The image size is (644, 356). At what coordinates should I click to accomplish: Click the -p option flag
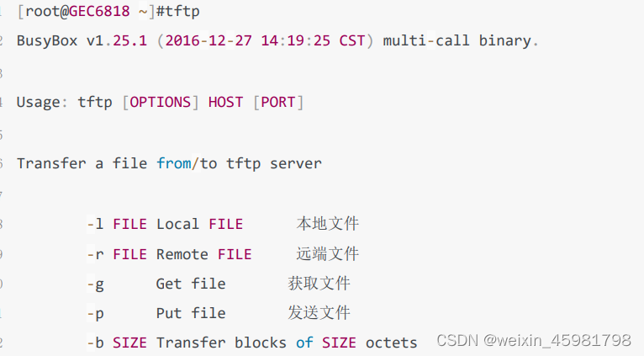click(x=95, y=314)
